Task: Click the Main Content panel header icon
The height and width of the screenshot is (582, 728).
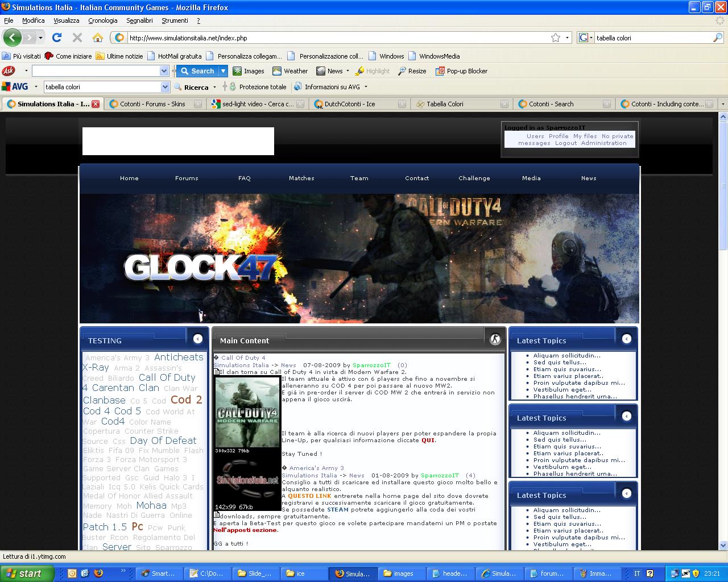Action: (495, 339)
